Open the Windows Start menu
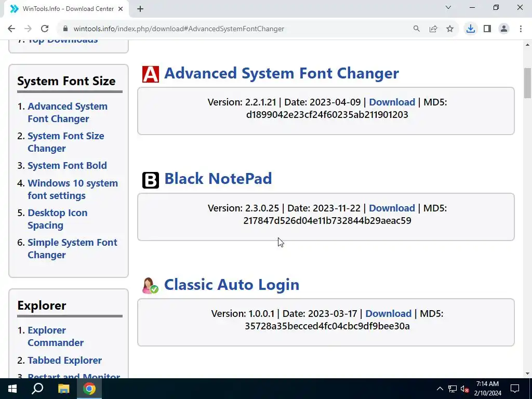Screen dimensions: 532x399 [x=12, y=389]
